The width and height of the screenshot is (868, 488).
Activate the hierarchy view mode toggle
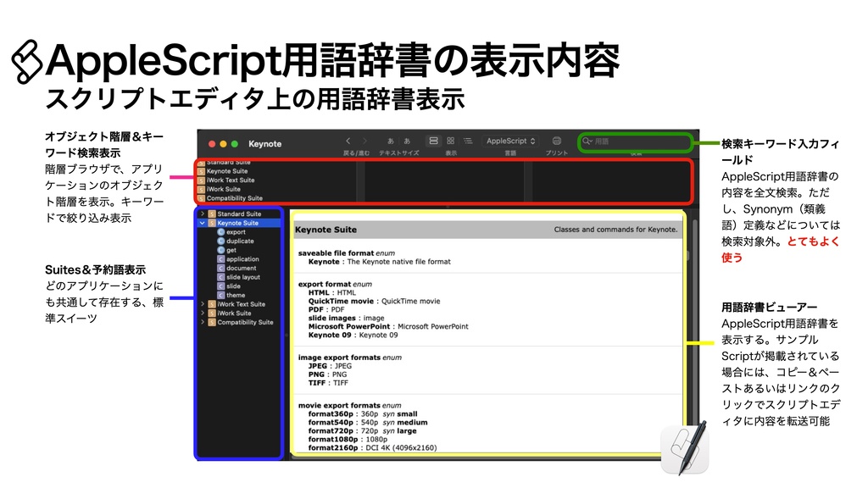433,141
